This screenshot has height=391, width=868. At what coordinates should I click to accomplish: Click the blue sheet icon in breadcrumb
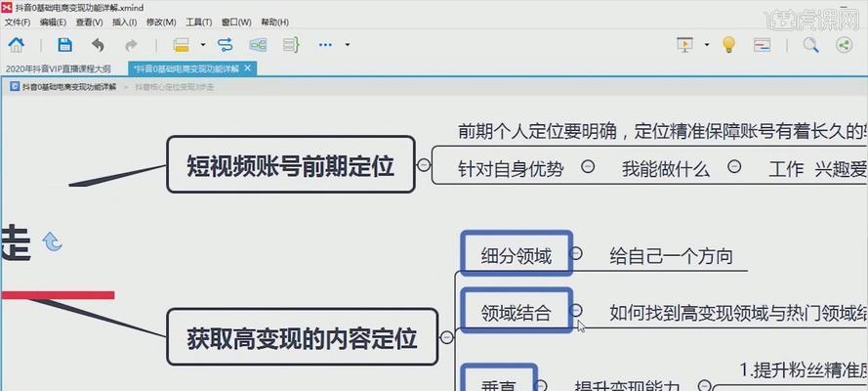pos(15,87)
